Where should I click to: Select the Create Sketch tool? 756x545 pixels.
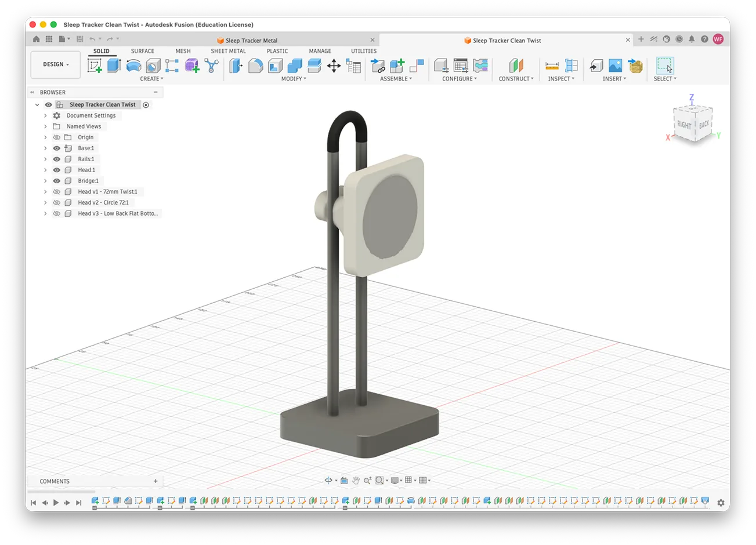(x=95, y=66)
